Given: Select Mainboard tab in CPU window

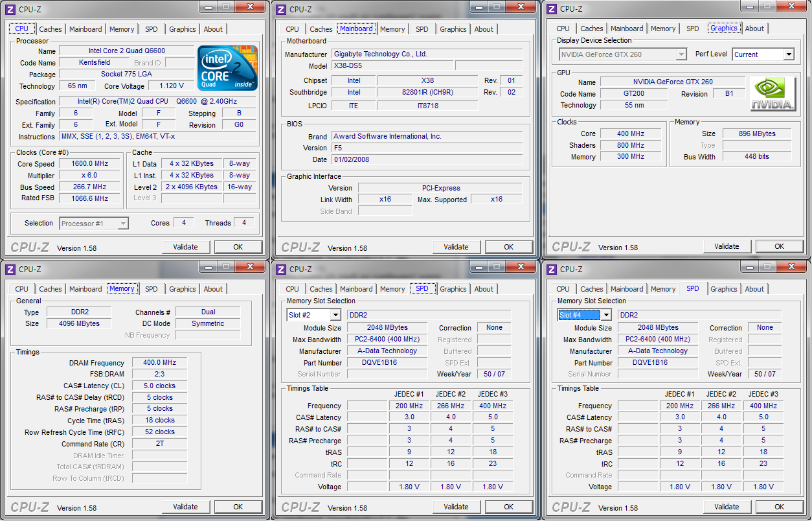Looking at the screenshot, I should pyautogui.click(x=85, y=29).
